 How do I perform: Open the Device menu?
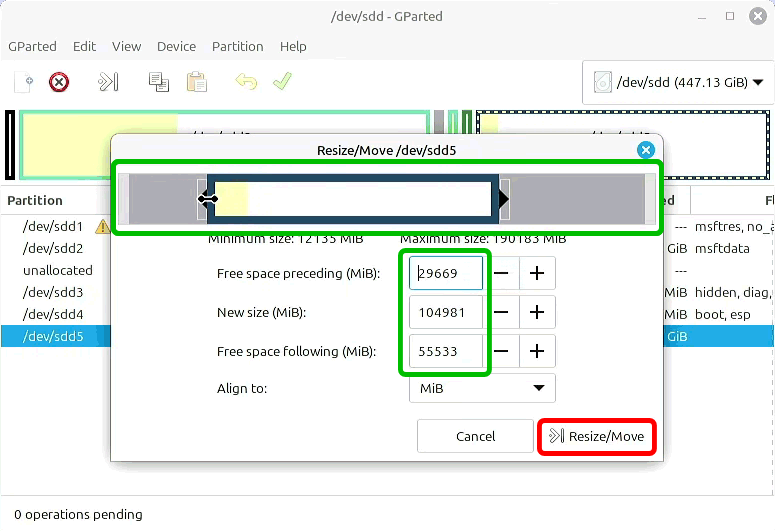point(177,46)
